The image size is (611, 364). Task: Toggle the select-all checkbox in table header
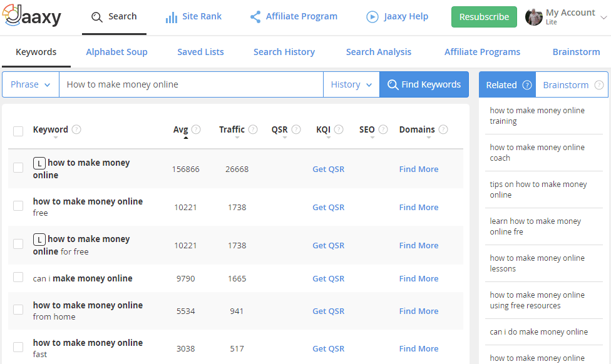pos(18,131)
